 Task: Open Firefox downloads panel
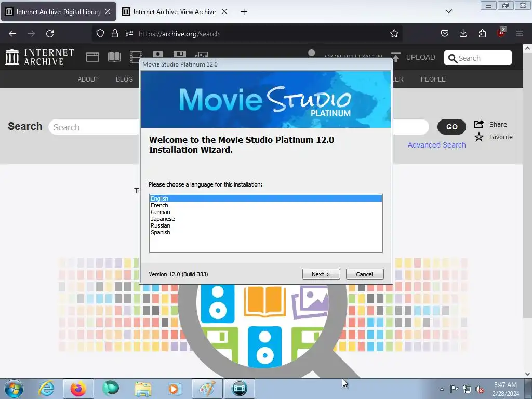pos(463,34)
